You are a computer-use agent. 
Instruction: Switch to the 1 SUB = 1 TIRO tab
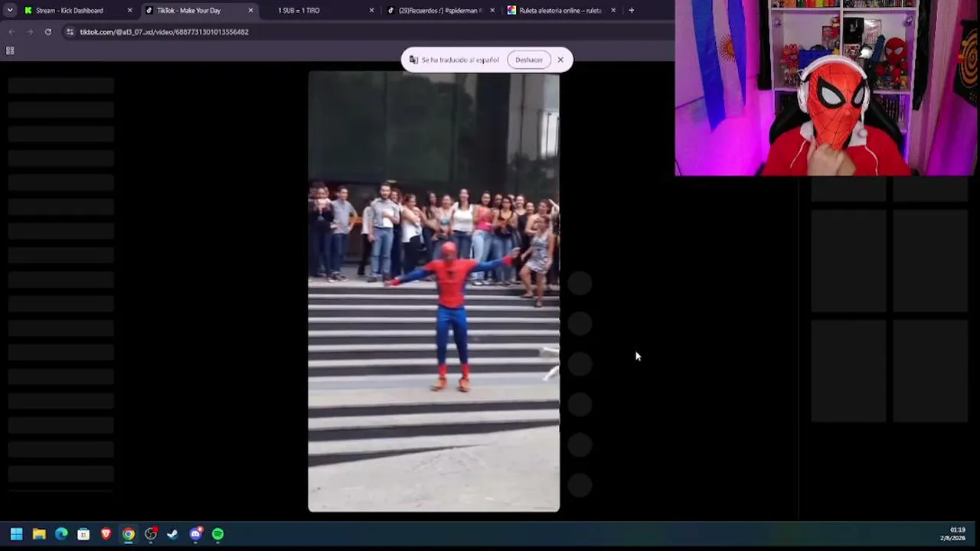coord(299,11)
